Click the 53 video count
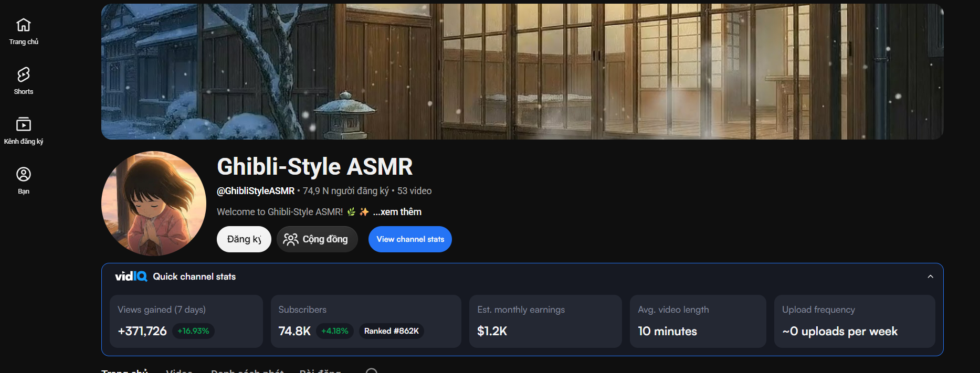 415,191
